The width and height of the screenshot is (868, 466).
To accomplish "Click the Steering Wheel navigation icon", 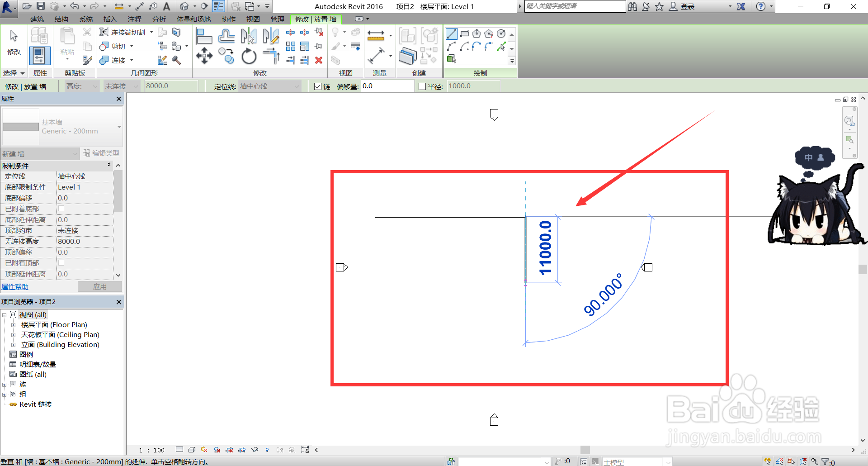I will point(849,121).
